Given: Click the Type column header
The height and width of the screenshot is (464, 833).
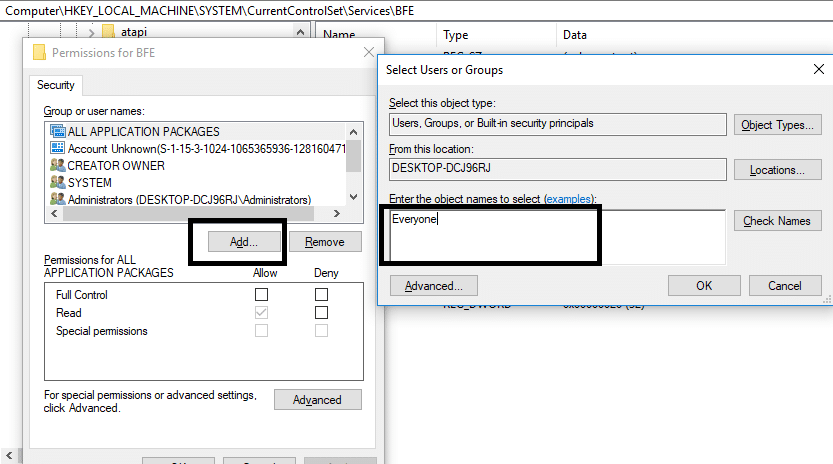Looking at the screenshot, I should click(456, 35).
